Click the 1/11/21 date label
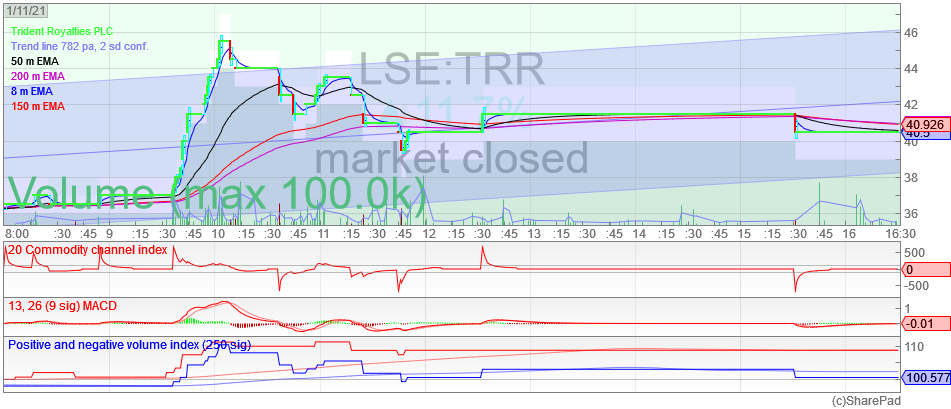The height and width of the screenshot is (409, 951). pos(27,10)
